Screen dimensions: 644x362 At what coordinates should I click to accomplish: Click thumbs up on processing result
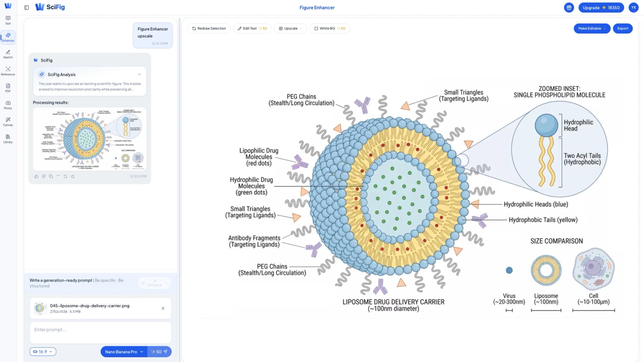pyautogui.click(x=36, y=176)
